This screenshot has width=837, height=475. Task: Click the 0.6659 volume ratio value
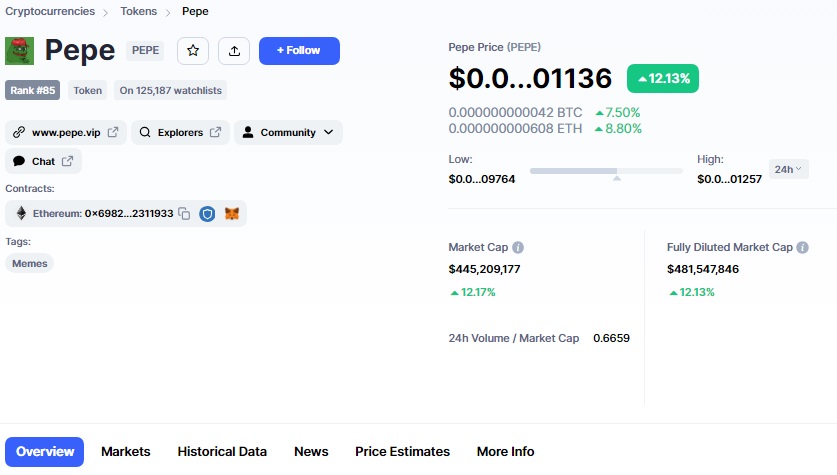611,338
